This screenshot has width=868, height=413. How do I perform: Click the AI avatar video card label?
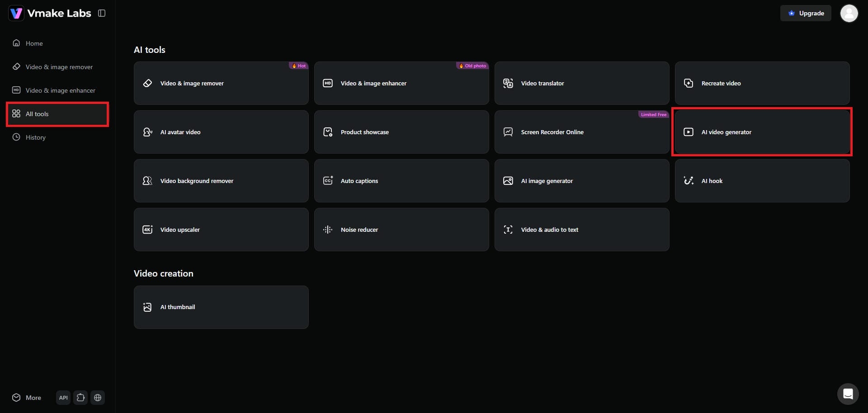(180, 132)
